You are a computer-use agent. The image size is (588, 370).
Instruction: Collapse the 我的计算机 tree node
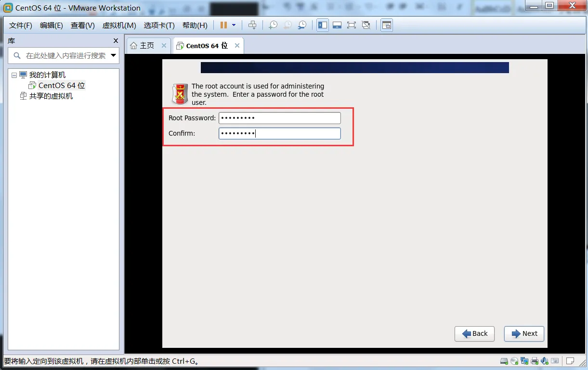(x=14, y=75)
